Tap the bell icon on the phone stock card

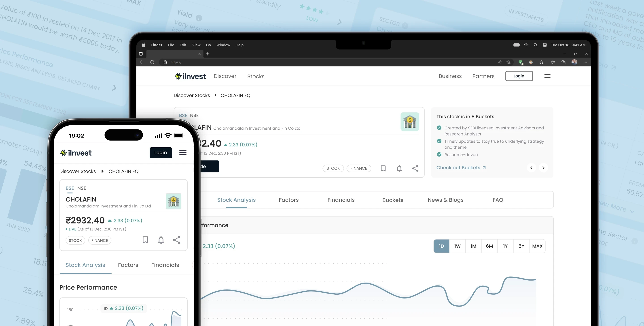[x=161, y=240]
